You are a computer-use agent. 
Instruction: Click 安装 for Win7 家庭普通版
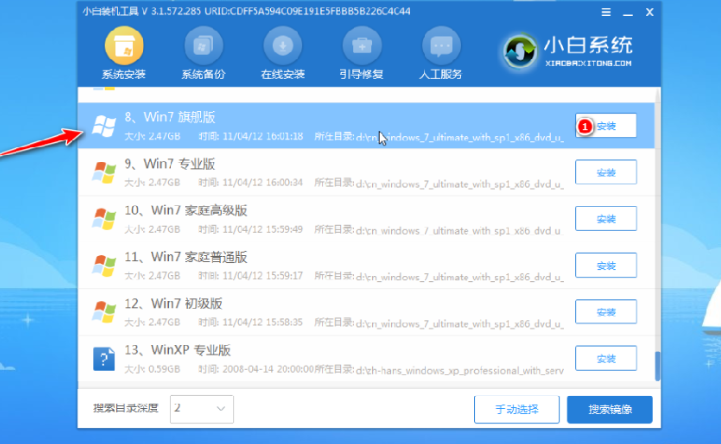click(x=606, y=265)
